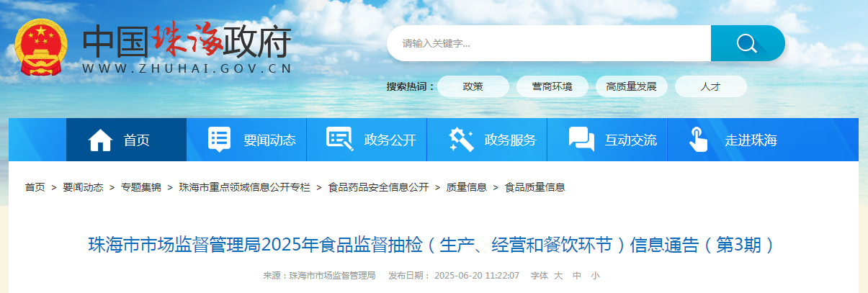Select the 高质量发展 hot search tag

(632, 86)
